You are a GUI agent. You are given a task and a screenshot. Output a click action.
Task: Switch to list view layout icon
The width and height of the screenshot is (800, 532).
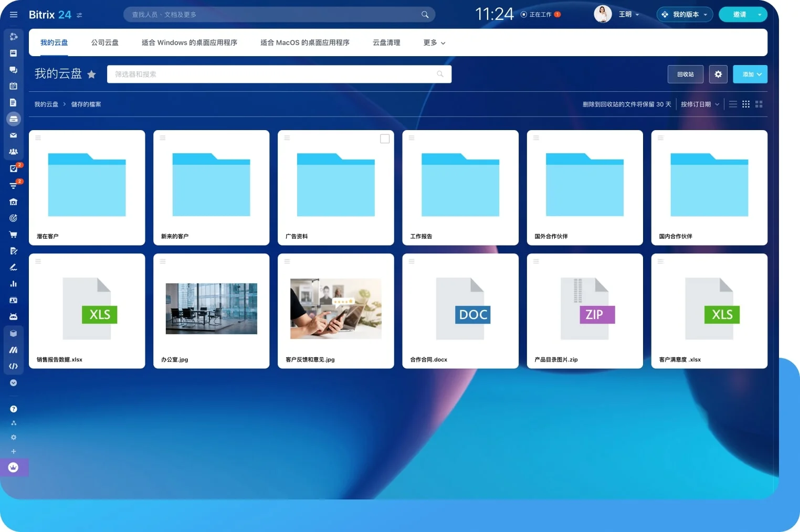[733, 104]
